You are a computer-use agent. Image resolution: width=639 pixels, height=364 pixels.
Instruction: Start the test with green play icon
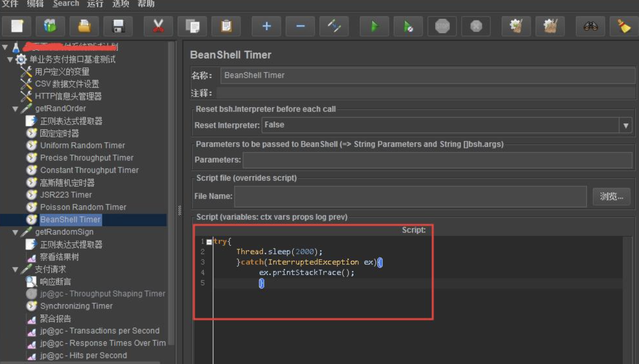374,26
